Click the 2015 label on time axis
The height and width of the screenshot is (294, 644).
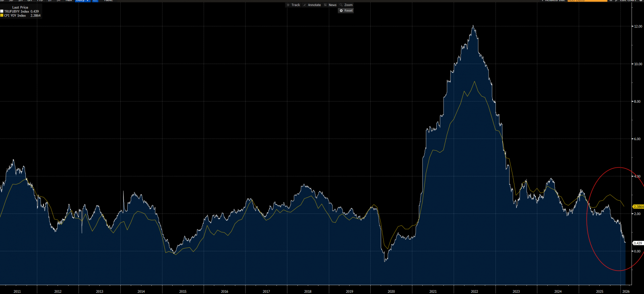coord(183,291)
